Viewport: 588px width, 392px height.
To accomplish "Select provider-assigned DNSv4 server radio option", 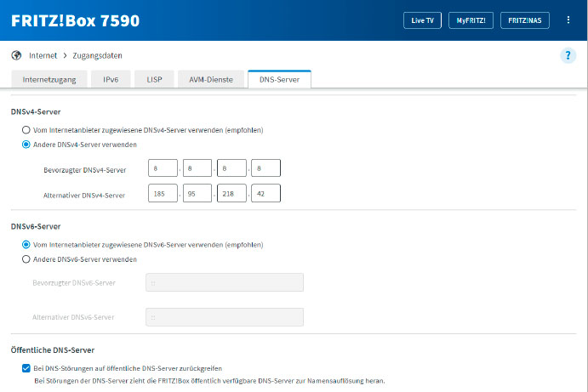I will 26,130.
